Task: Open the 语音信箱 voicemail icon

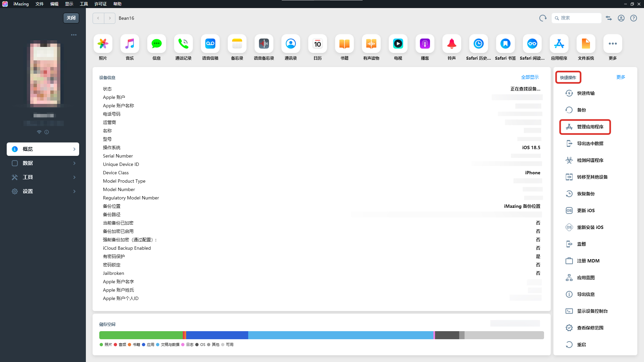Action: pos(210,44)
